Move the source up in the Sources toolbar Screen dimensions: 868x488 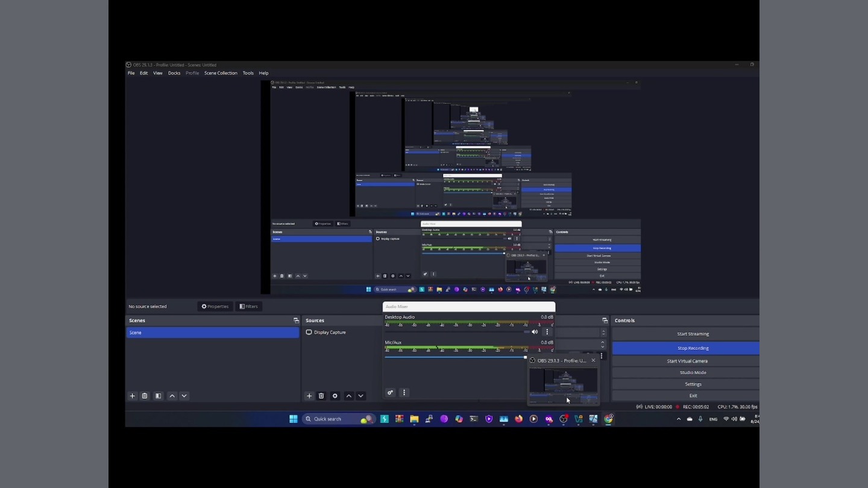[x=348, y=396]
